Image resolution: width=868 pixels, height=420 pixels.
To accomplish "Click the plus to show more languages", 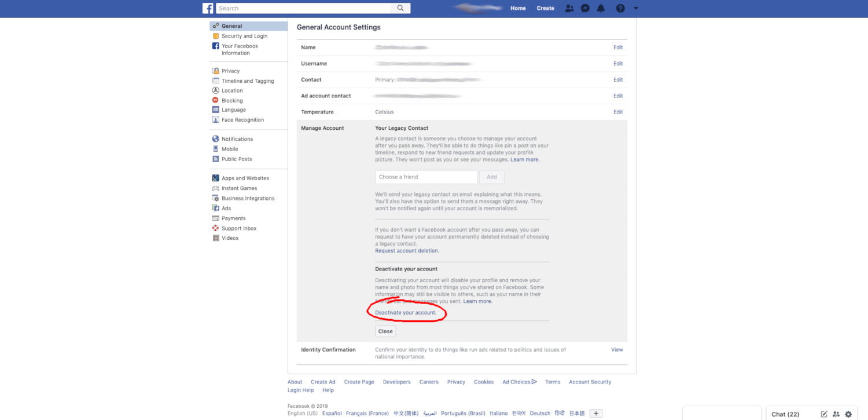I will (x=595, y=413).
